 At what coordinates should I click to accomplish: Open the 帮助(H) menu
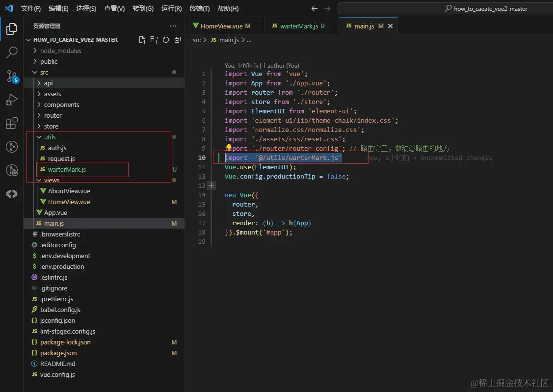pyautogui.click(x=228, y=8)
